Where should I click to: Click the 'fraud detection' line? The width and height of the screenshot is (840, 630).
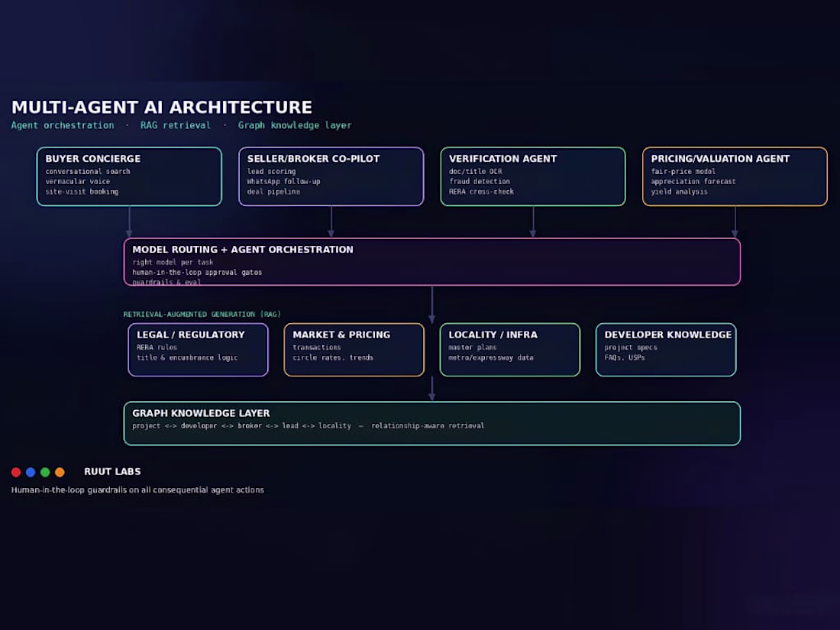[x=480, y=182]
